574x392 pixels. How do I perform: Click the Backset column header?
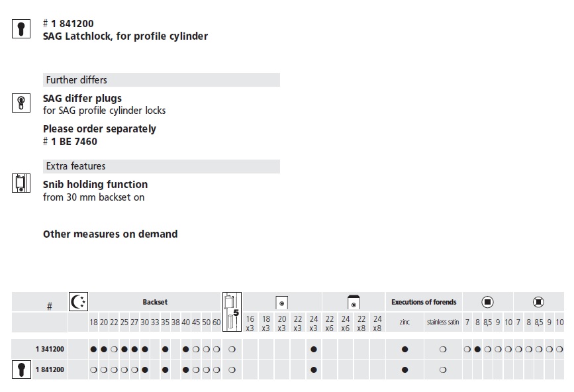click(155, 302)
